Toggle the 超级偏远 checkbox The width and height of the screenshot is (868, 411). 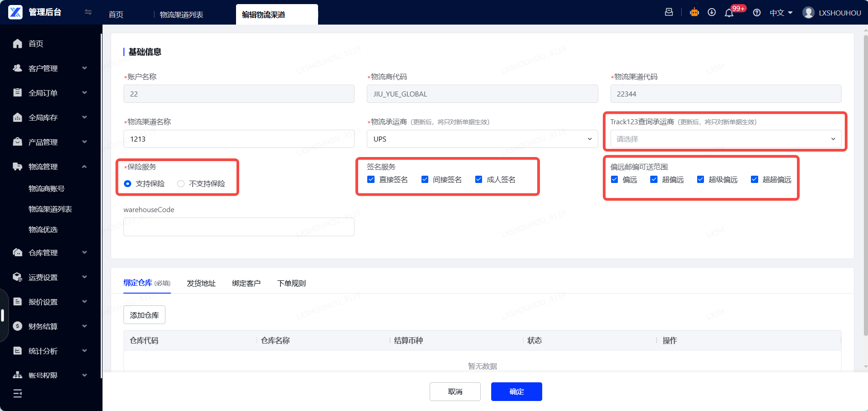(700, 180)
